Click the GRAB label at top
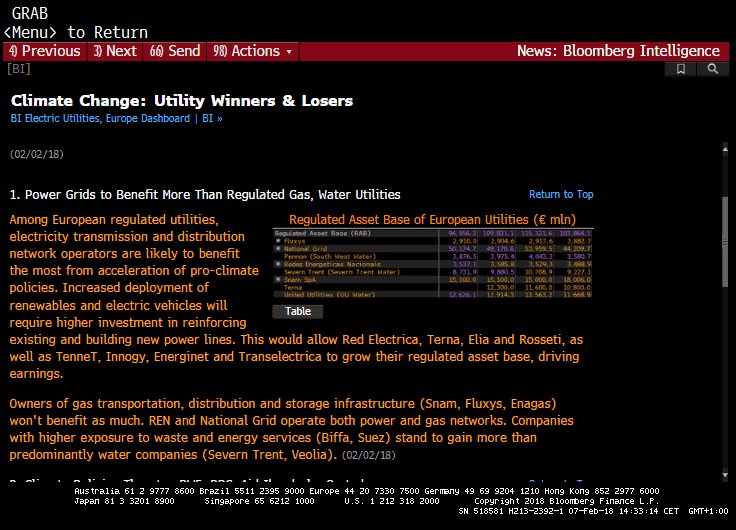Image resolution: width=736 pixels, height=530 pixels. coord(30,13)
